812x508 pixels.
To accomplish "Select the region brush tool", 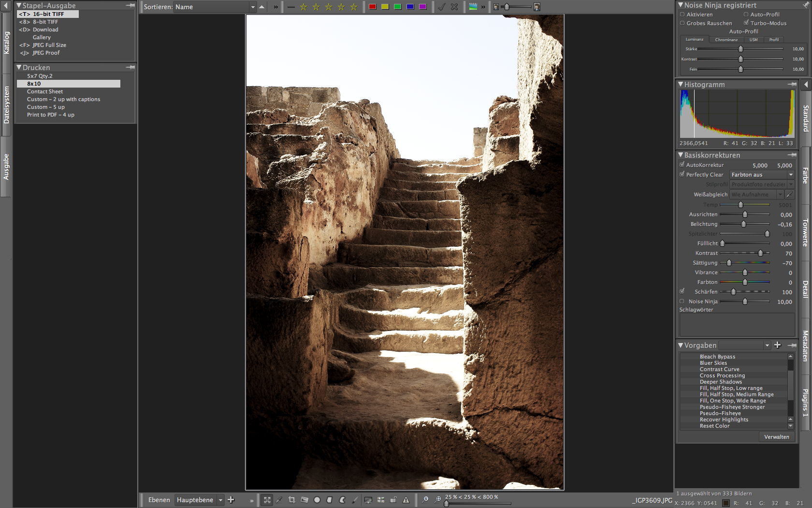I will click(x=356, y=500).
